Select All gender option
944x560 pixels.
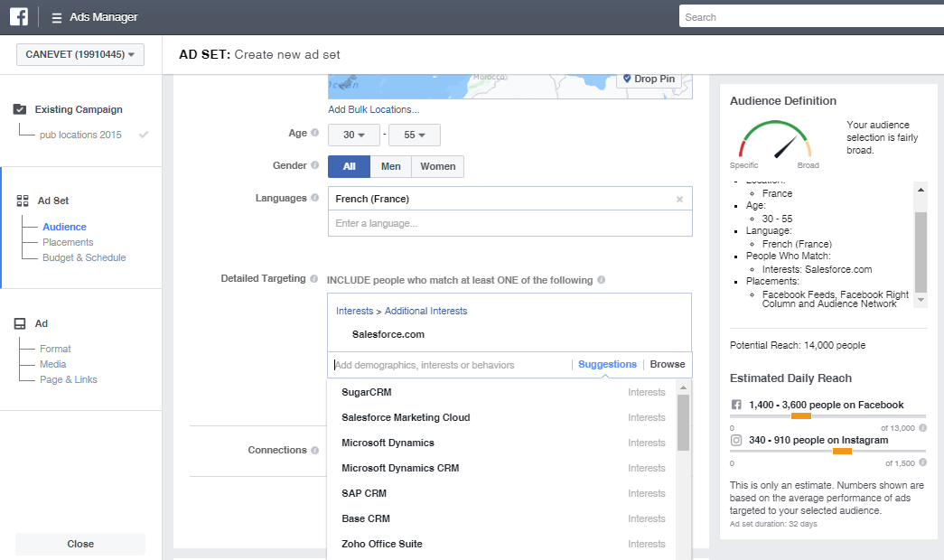coord(350,166)
